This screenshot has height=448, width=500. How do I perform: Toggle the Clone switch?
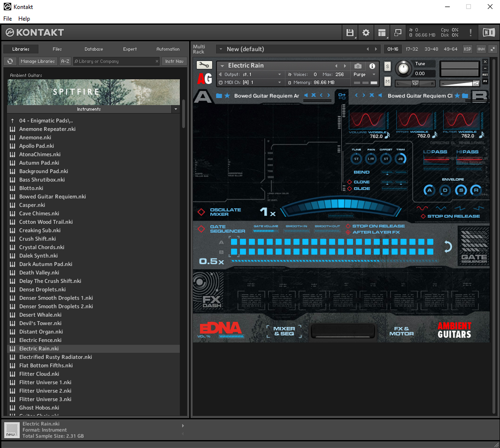click(x=350, y=182)
